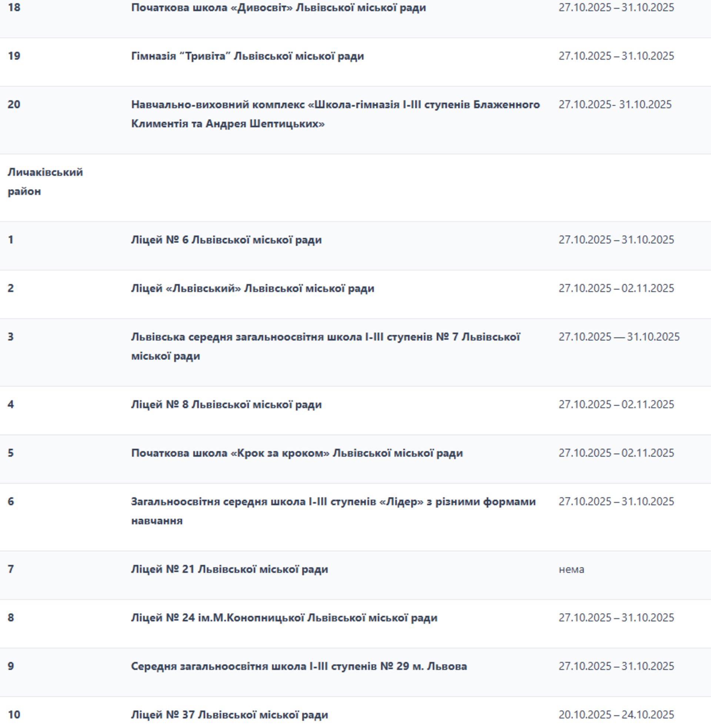Select the date range for Гімназія "Тривіта"
The image size is (711, 728).
[x=616, y=56]
